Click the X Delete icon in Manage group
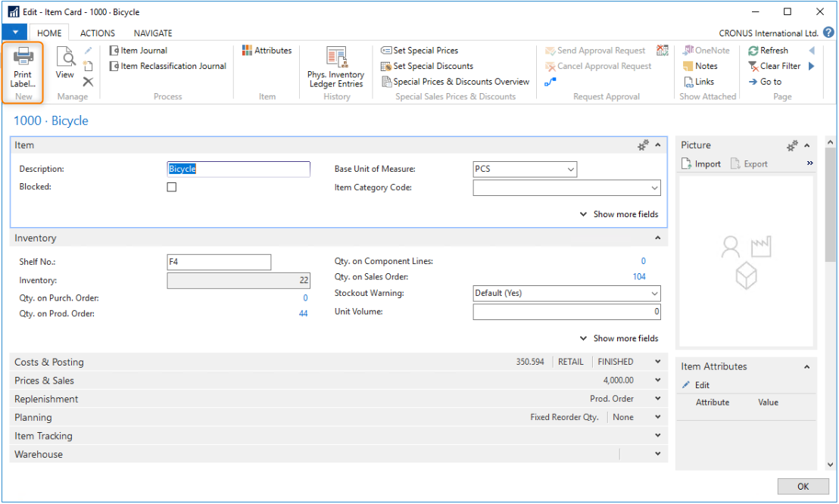This screenshot has width=839, height=504. tap(89, 82)
